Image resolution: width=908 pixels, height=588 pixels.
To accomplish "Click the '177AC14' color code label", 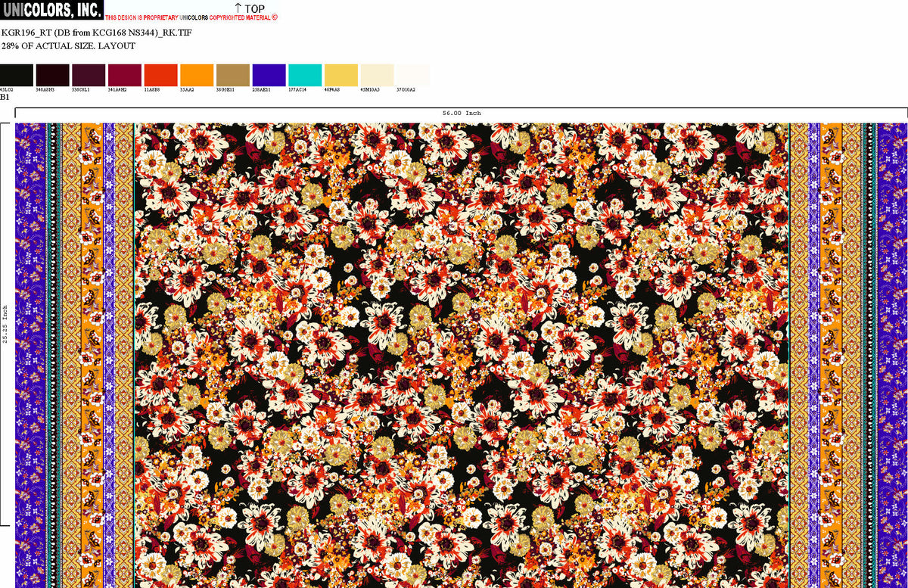I will (x=297, y=89).
